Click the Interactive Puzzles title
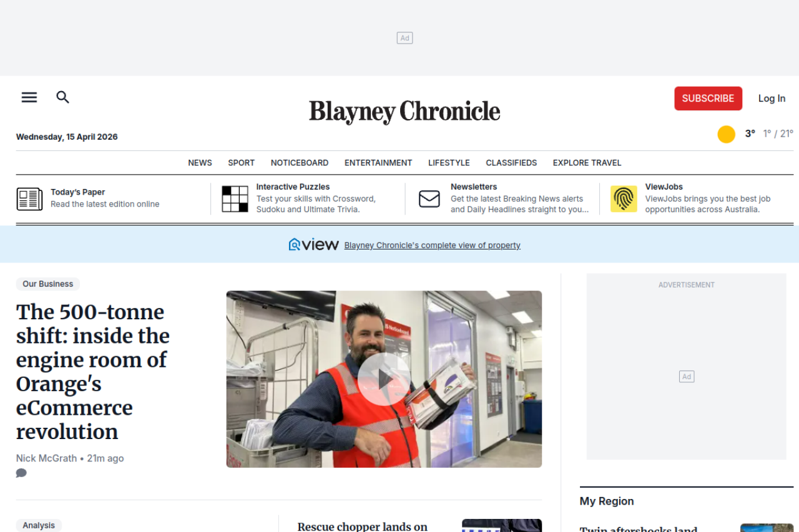Image resolution: width=799 pixels, height=532 pixels. tap(293, 186)
